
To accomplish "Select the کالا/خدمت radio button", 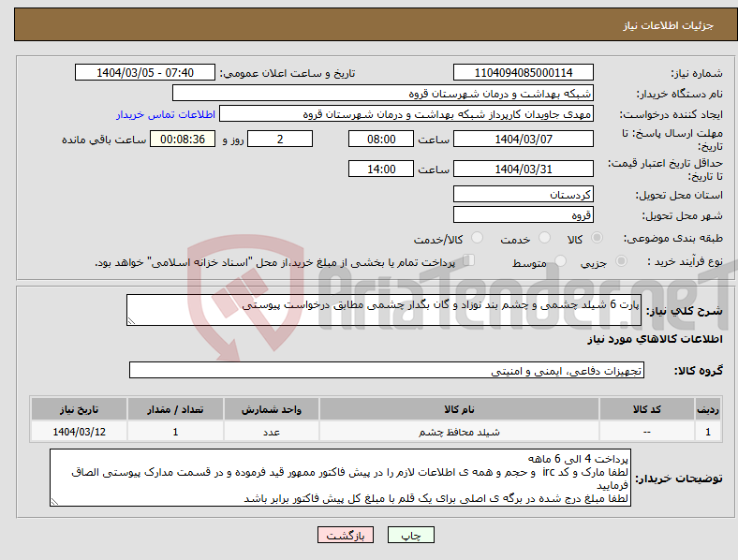I will coord(477,238).
